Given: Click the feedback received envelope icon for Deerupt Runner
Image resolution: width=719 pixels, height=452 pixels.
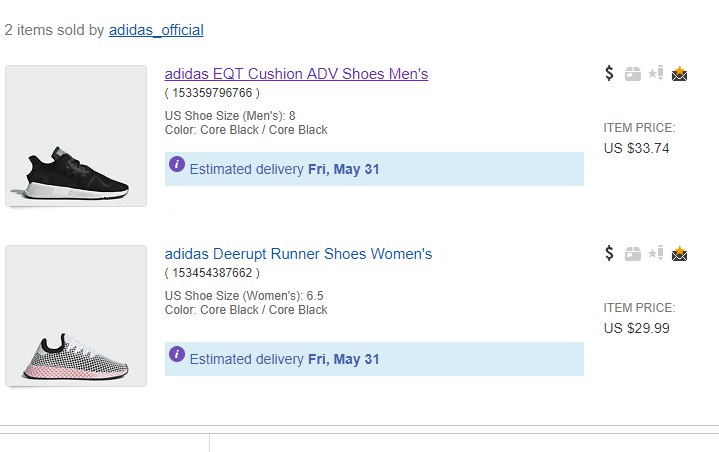Looking at the screenshot, I should [679, 254].
